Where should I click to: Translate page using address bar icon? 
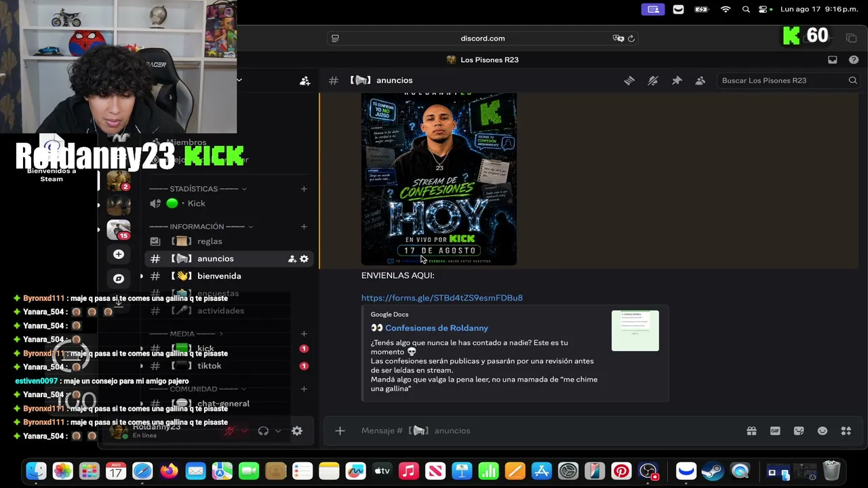point(618,39)
